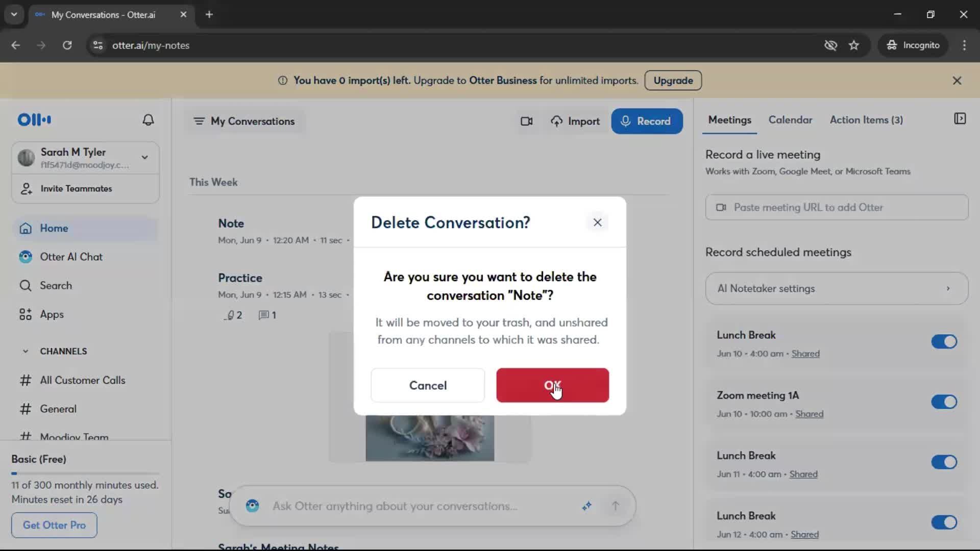Screen dimensions: 980x551
Task: Click the Otter logo in the sidebar
Action: [34, 120]
